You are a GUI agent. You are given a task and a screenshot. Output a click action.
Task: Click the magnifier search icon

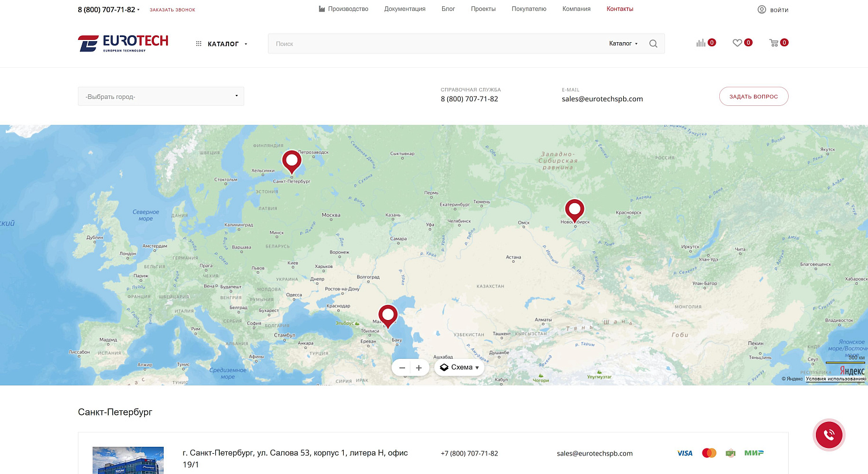(x=653, y=44)
